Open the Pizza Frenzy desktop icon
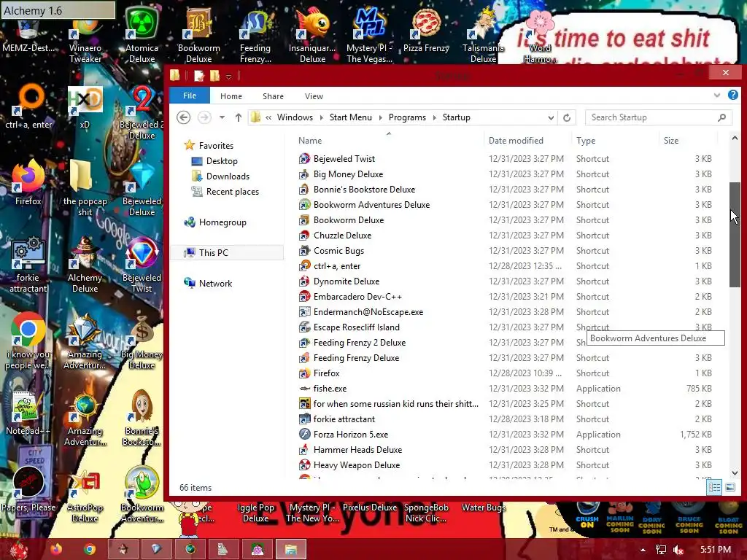 point(426,31)
